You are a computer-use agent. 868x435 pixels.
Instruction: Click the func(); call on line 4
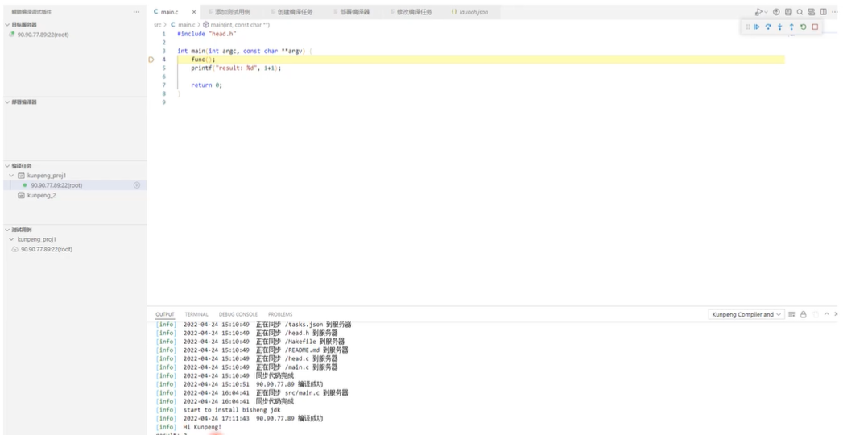click(203, 60)
